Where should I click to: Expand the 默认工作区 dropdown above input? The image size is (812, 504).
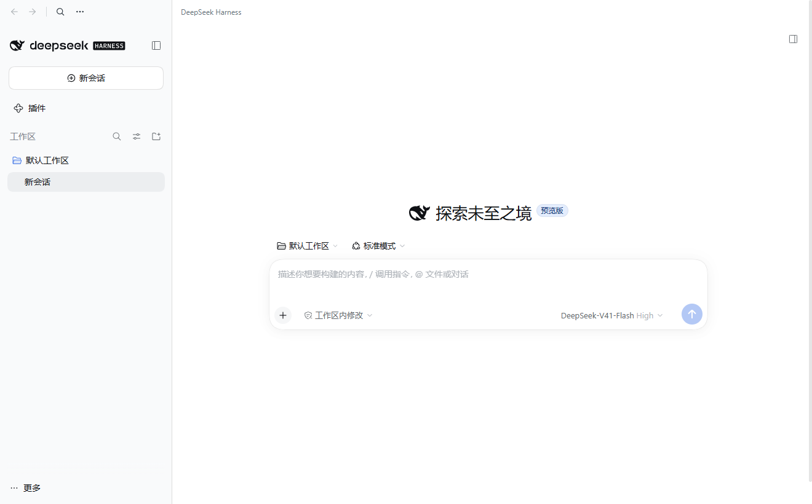(x=308, y=246)
